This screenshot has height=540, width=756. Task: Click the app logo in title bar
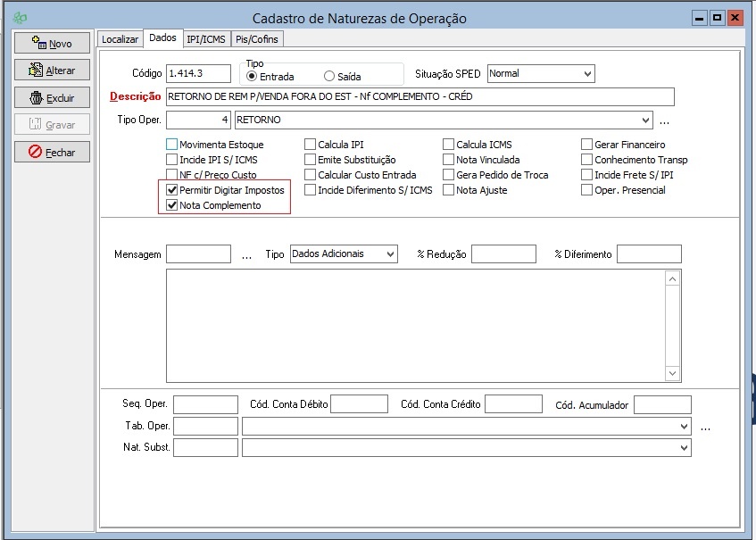point(20,18)
